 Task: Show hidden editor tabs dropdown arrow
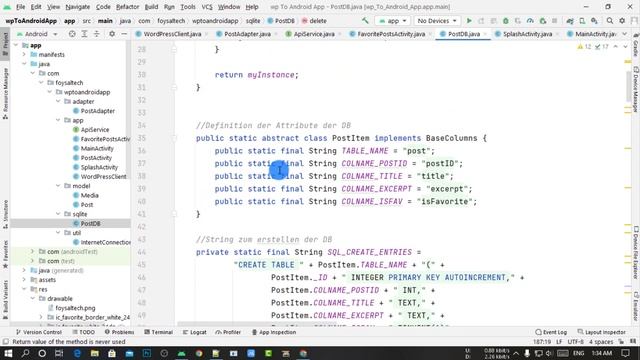(625, 34)
